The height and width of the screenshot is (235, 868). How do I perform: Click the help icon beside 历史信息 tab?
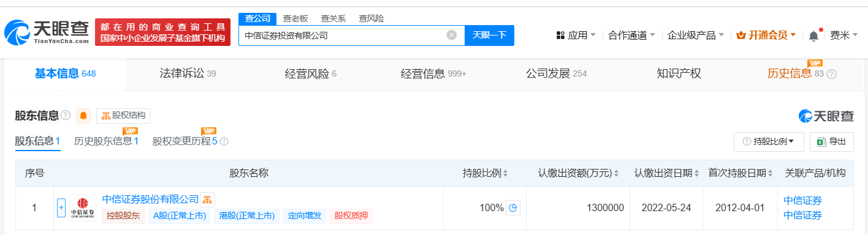click(x=831, y=74)
